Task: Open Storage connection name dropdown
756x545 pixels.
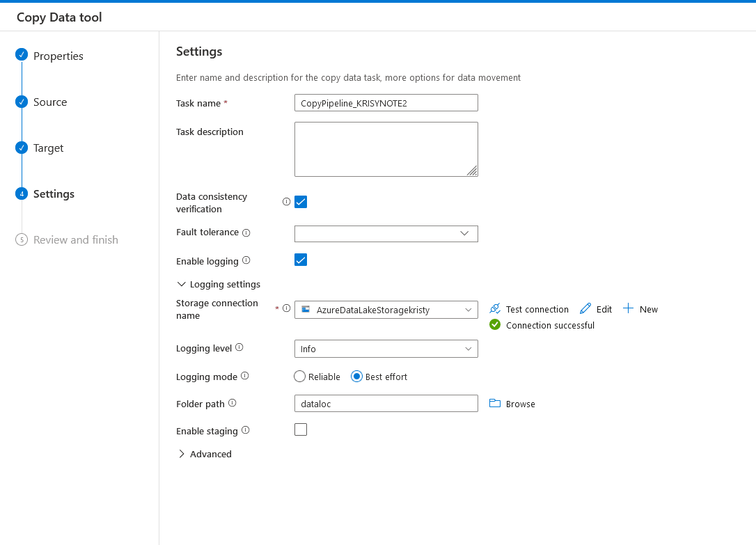Action: [386, 310]
